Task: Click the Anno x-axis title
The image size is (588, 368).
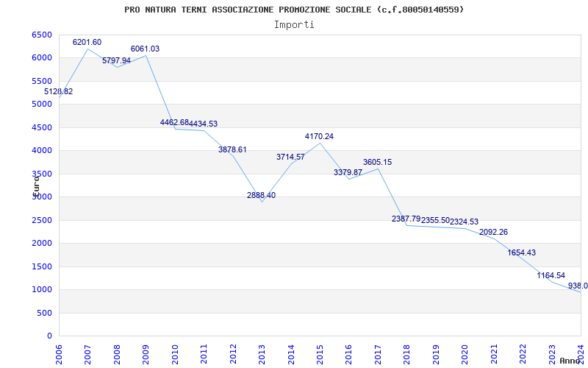Action: (569, 361)
